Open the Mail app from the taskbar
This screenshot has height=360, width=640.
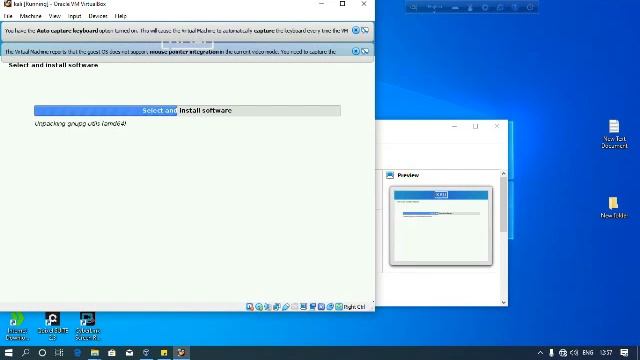coord(129,353)
